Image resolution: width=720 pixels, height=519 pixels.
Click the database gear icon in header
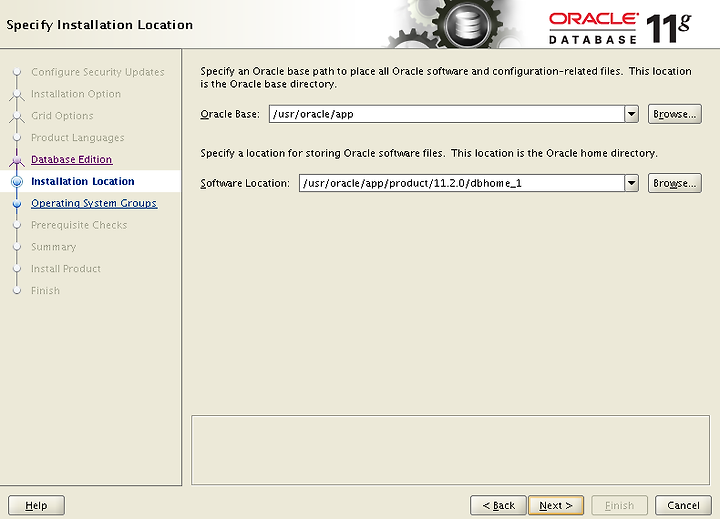[468, 24]
